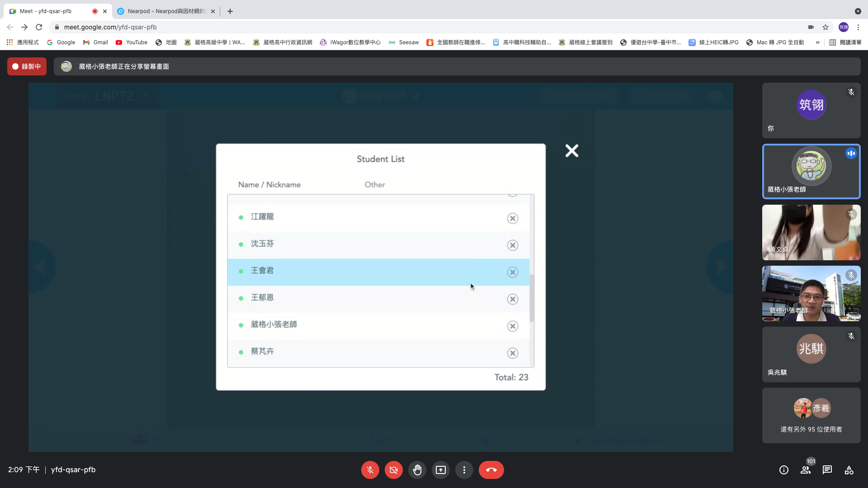The width and height of the screenshot is (868, 488).
Task: Open the activities icon
Action: [849, 470]
